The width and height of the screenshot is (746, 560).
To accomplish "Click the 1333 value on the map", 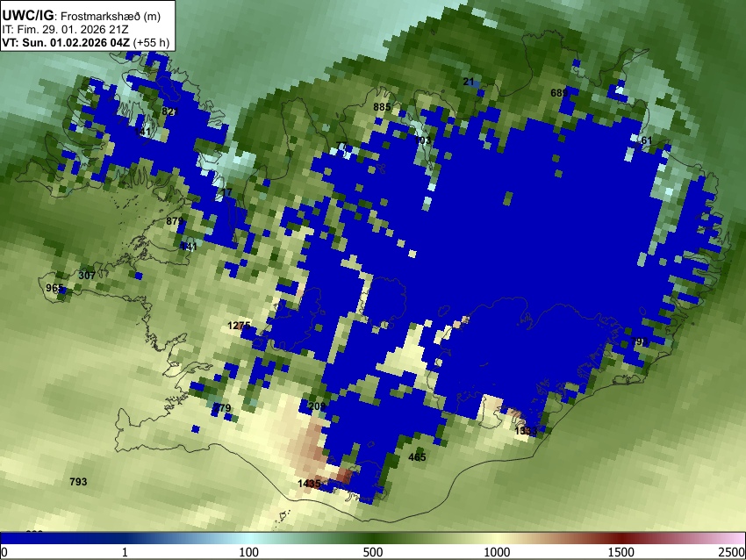I will pos(526,431).
